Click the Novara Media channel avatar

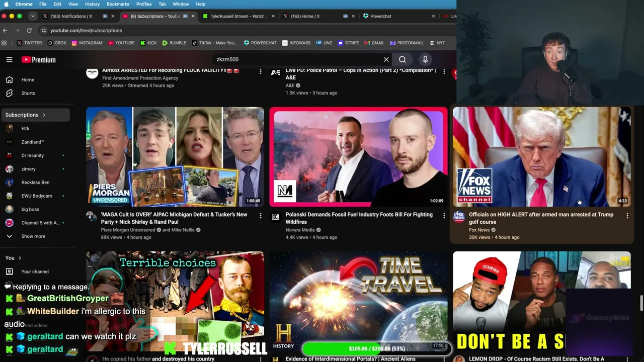click(x=275, y=217)
